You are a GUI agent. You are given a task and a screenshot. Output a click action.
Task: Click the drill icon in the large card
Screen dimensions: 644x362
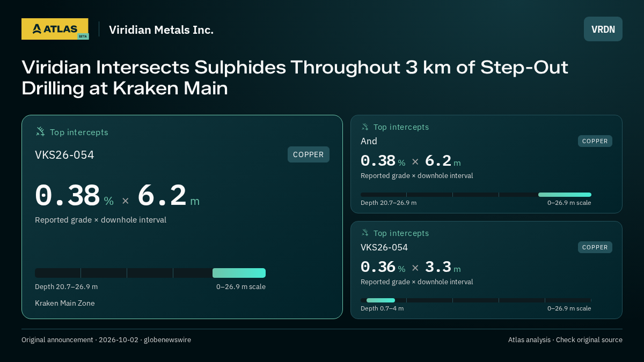click(x=40, y=131)
